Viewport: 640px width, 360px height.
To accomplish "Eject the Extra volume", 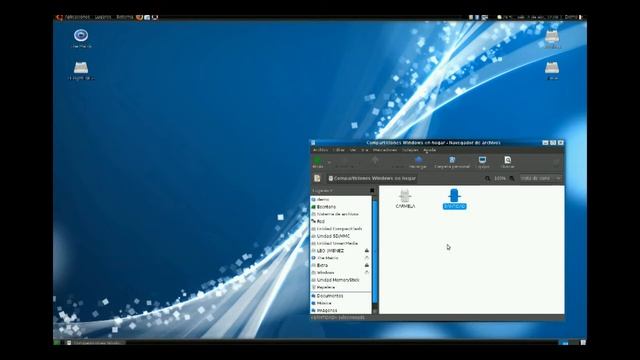I will [x=367, y=265].
